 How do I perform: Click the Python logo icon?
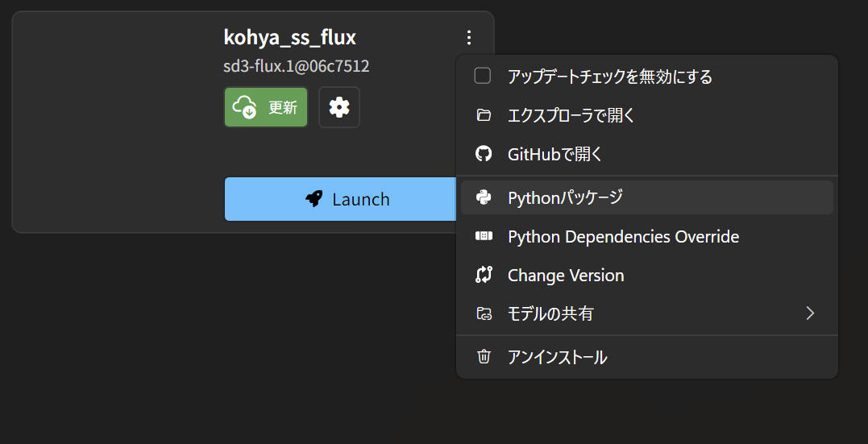click(484, 197)
